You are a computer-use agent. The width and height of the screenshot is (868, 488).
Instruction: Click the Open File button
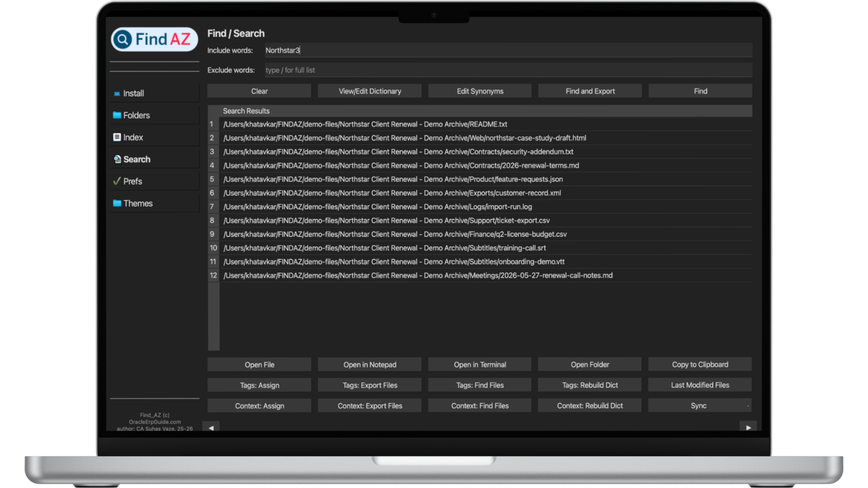tap(259, 364)
